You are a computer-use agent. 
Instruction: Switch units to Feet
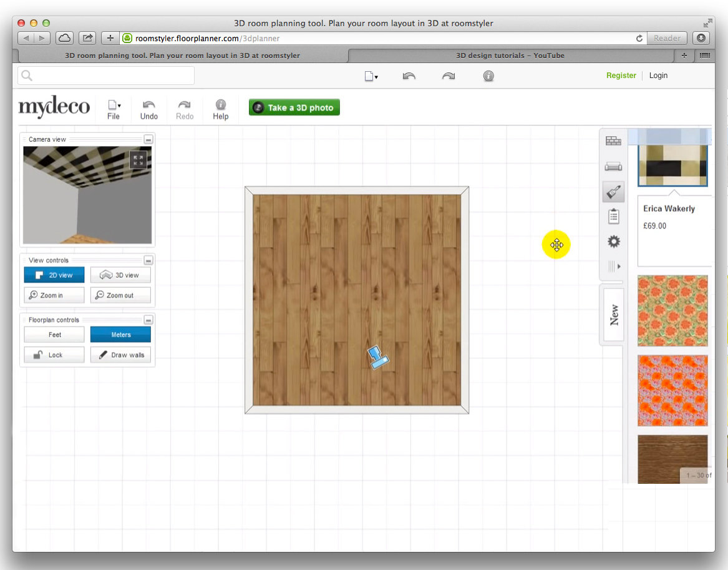pyautogui.click(x=54, y=335)
